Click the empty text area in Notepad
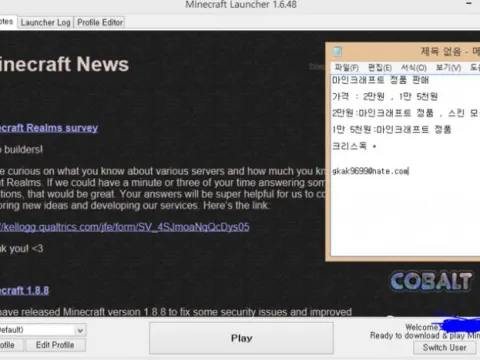The height and width of the screenshot is (360, 480). pos(405,217)
